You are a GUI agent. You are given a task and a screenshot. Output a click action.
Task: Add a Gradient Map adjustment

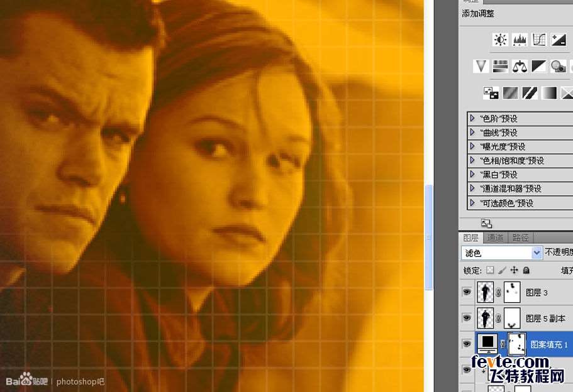click(549, 93)
